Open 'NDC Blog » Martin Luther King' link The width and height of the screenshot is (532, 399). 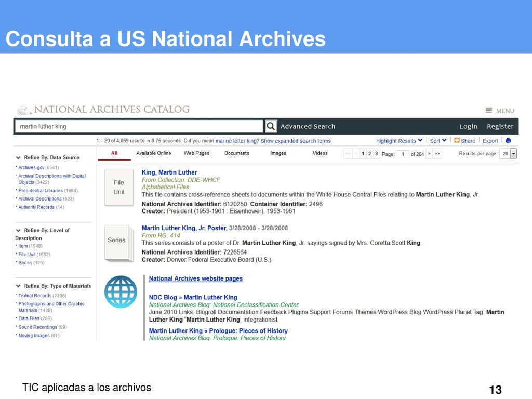193,297
